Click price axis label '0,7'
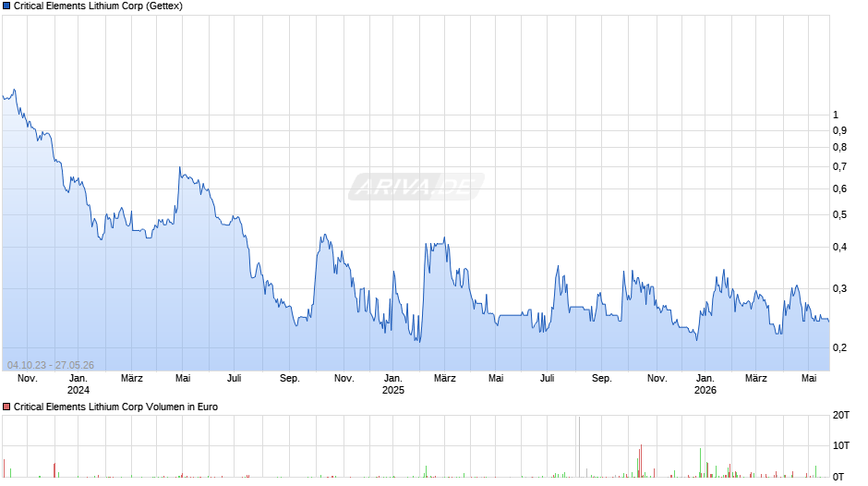Viewport: 868px width, 486px height. coord(839,167)
